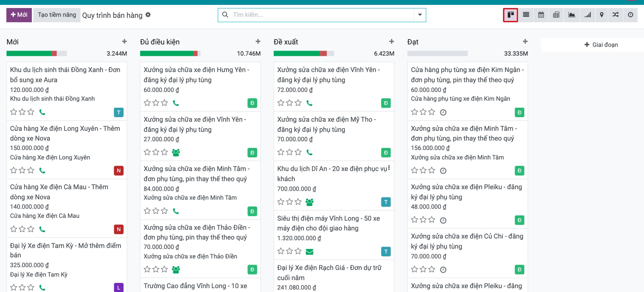The width and height of the screenshot is (644, 292).
Task: Open the Calendar view
Action: 541,15
